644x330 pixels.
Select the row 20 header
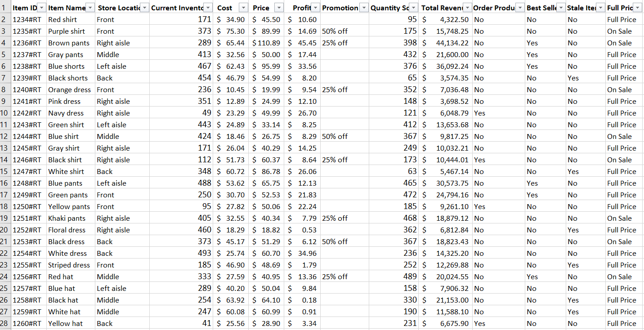pyautogui.click(x=5, y=230)
